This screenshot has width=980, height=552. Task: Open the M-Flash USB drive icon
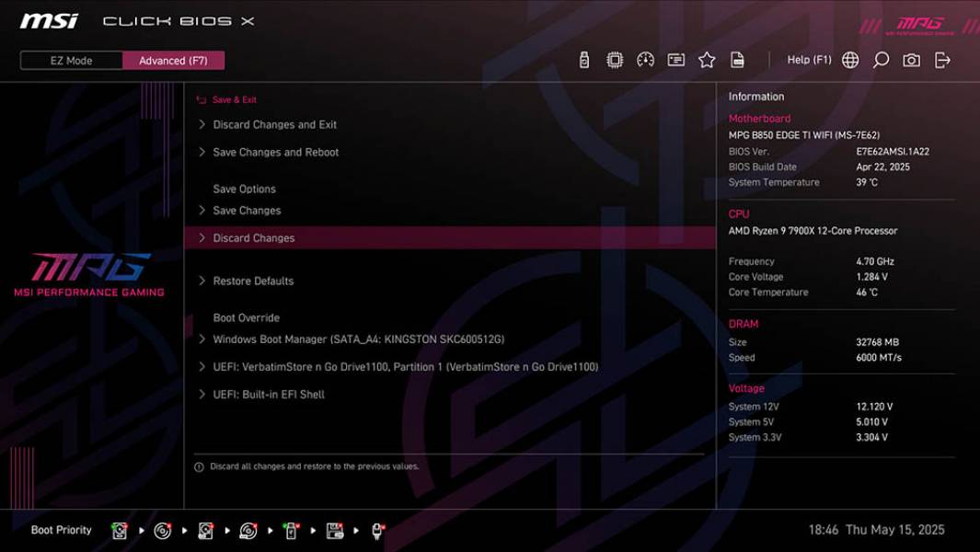pyautogui.click(x=583, y=60)
